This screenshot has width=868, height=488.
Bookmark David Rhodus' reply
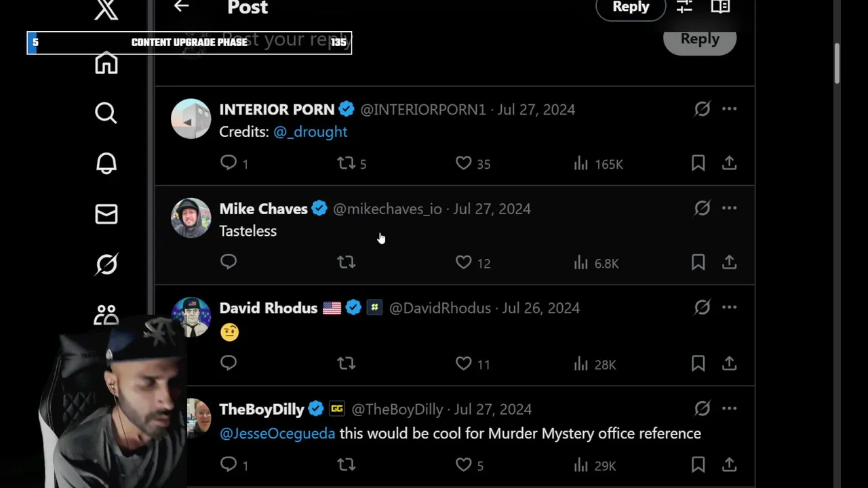(x=698, y=363)
